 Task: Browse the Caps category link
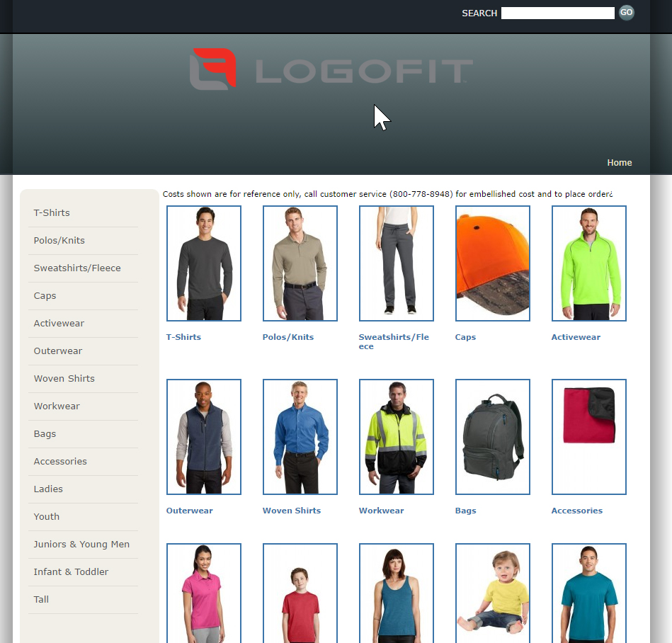pos(45,295)
